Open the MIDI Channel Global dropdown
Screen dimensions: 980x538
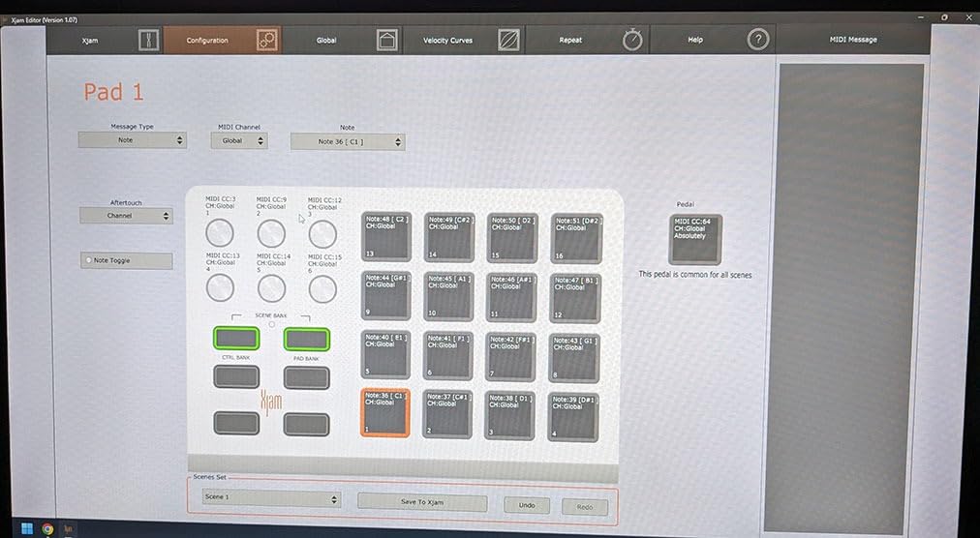(x=239, y=140)
